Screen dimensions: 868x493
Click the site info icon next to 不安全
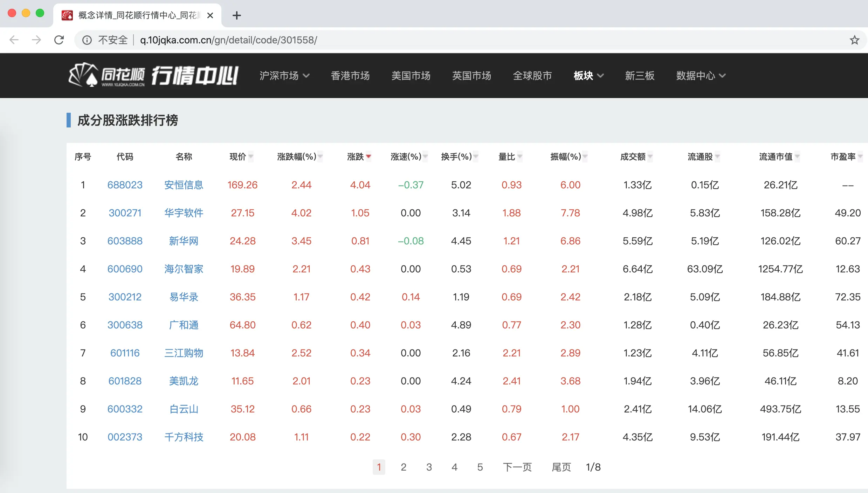coord(87,40)
